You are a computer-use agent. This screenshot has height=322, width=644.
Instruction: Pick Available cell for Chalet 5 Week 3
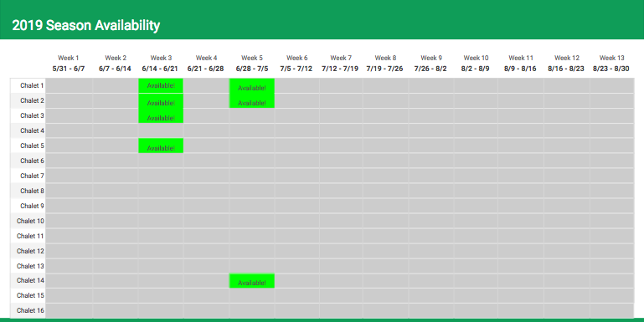[x=161, y=146]
